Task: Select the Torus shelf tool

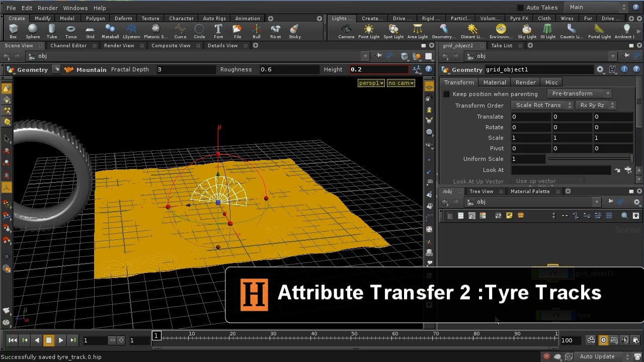Action: [x=70, y=30]
